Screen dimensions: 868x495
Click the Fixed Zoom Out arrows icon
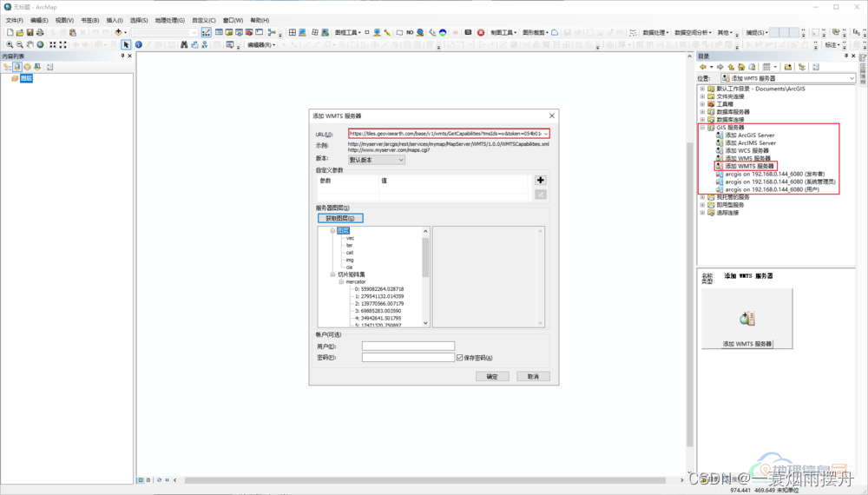pyautogui.click(x=62, y=45)
